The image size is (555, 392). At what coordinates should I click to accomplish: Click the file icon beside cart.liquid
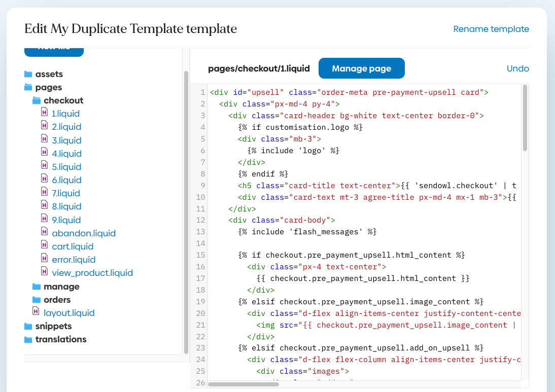pos(44,245)
